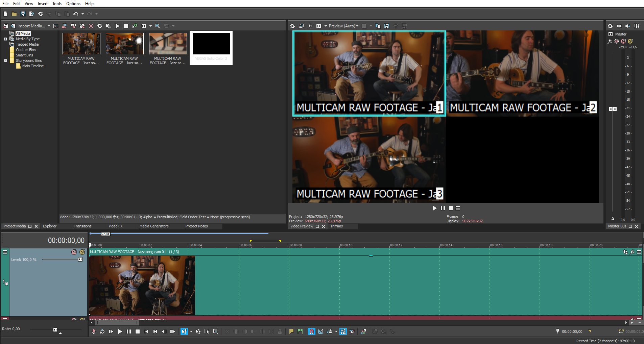Open Media FX in Project Media toolbar
Image resolution: width=644 pixels, height=344 pixels.
tap(108, 26)
